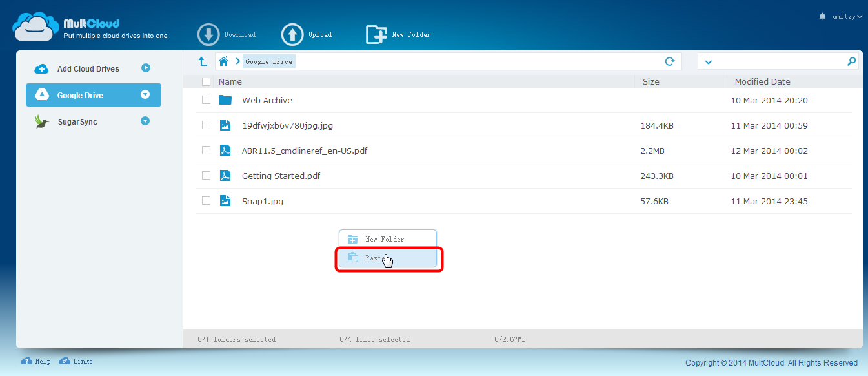The height and width of the screenshot is (376, 868).
Task: Open notifications bell icon
Action: point(822,16)
